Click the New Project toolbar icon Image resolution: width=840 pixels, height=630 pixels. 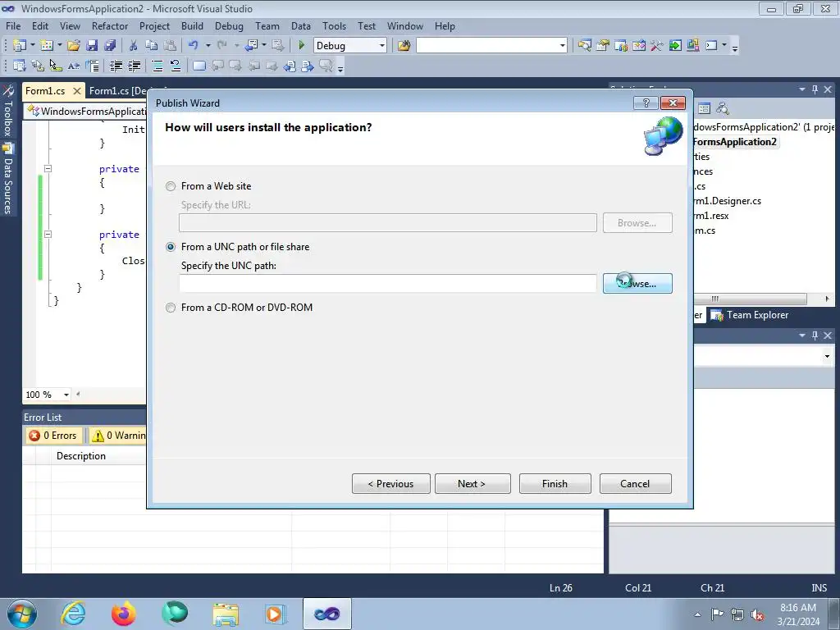tap(20, 46)
